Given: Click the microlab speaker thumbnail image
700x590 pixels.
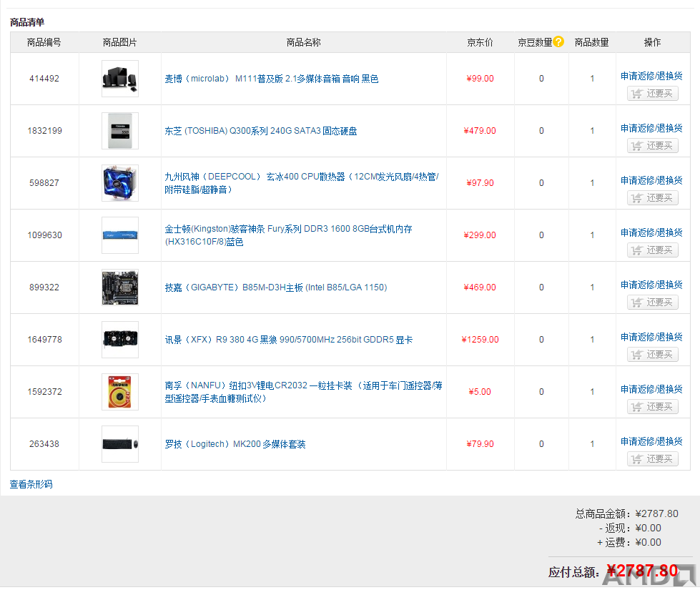Looking at the screenshot, I should 120,79.
